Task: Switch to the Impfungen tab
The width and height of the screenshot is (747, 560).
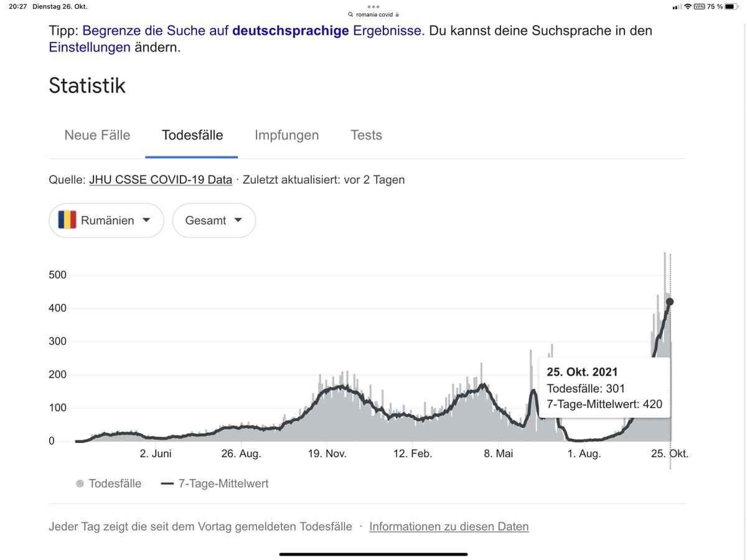Action: [x=286, y=135]
